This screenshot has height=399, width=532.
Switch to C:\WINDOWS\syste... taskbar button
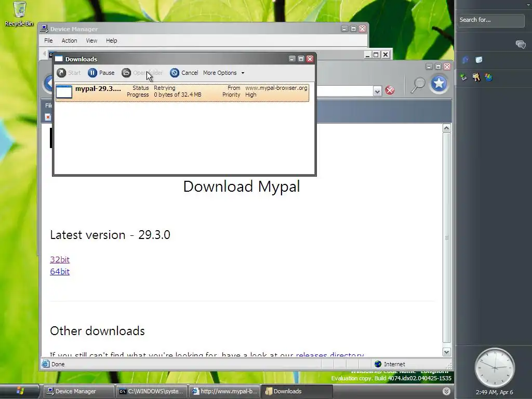point(151,391)
